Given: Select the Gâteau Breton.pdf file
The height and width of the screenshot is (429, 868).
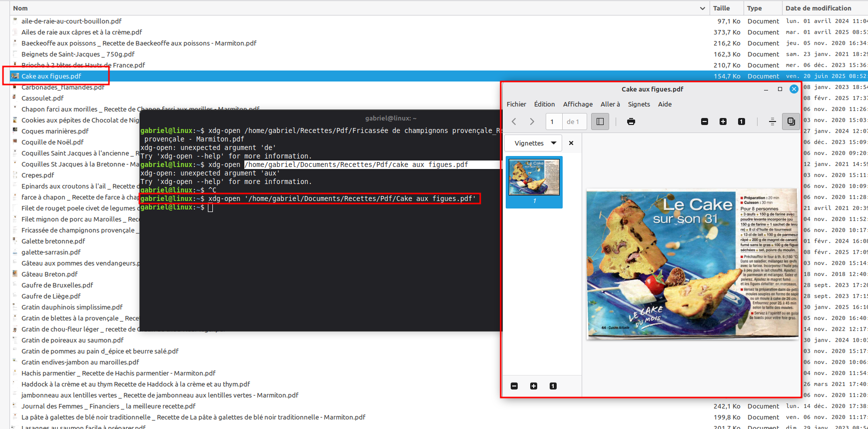Looking at the screenshot, I should [x=49, y=274].
